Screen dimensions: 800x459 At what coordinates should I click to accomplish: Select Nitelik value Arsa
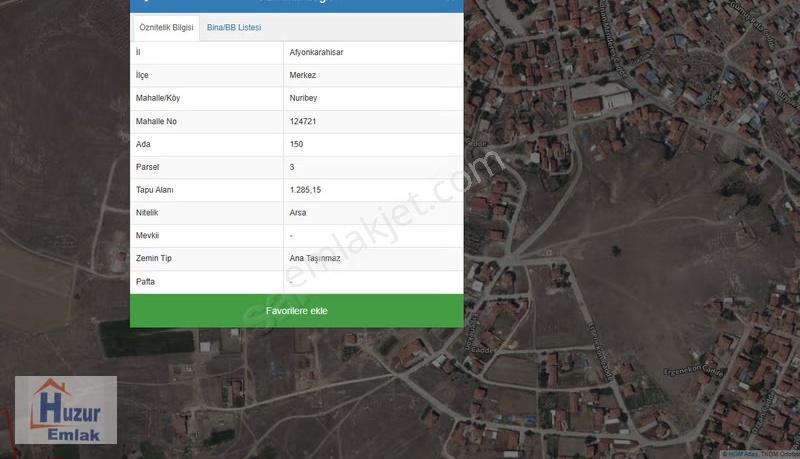(x=297, y=213)
